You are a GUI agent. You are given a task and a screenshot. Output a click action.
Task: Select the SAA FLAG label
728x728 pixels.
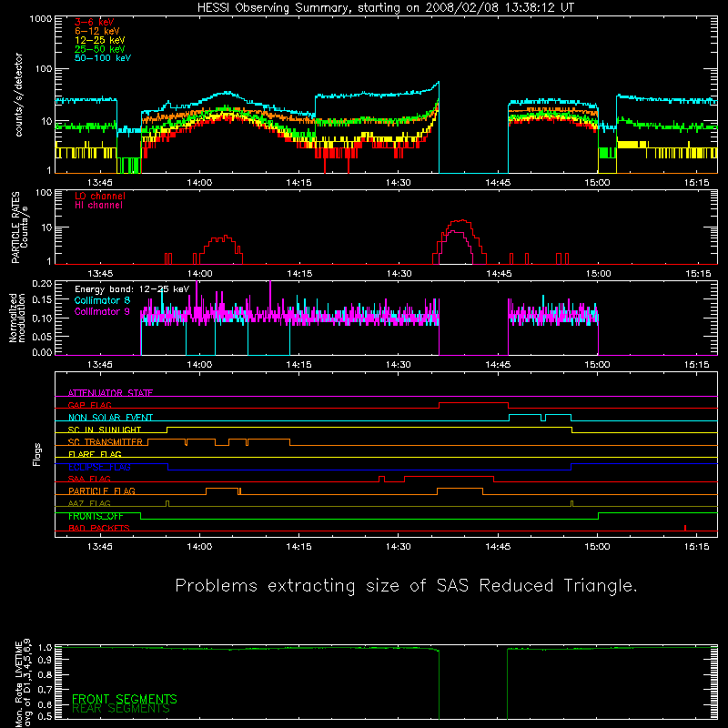click(x=89, y=479)
